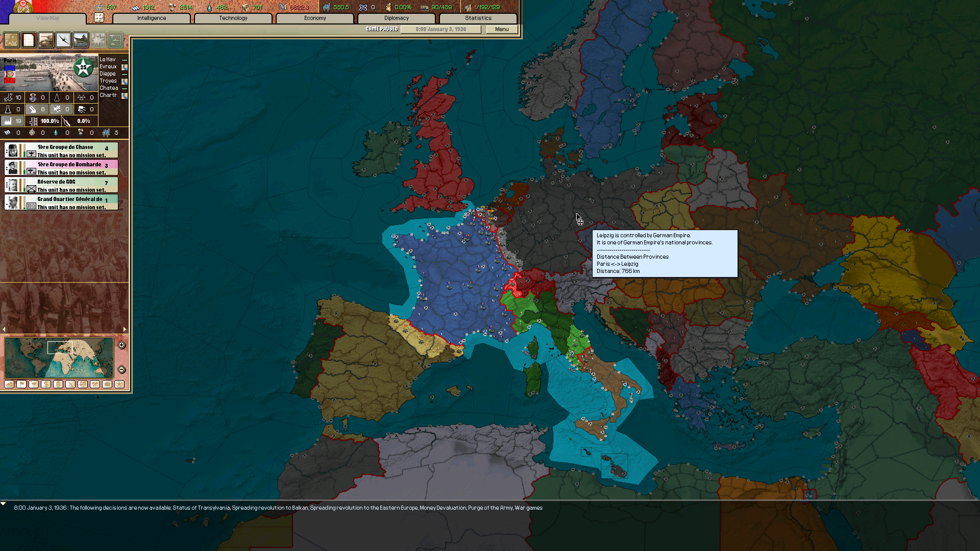Click the date display 8:00 January 3, 1936
Image resolution: width=980 pixels, height=551 pixels.
(440, 30)
